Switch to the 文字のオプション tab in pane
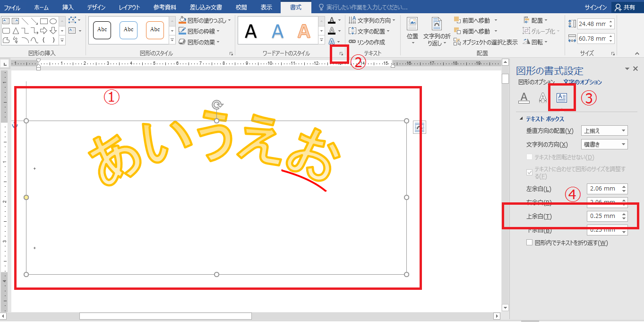 point(583,82)
